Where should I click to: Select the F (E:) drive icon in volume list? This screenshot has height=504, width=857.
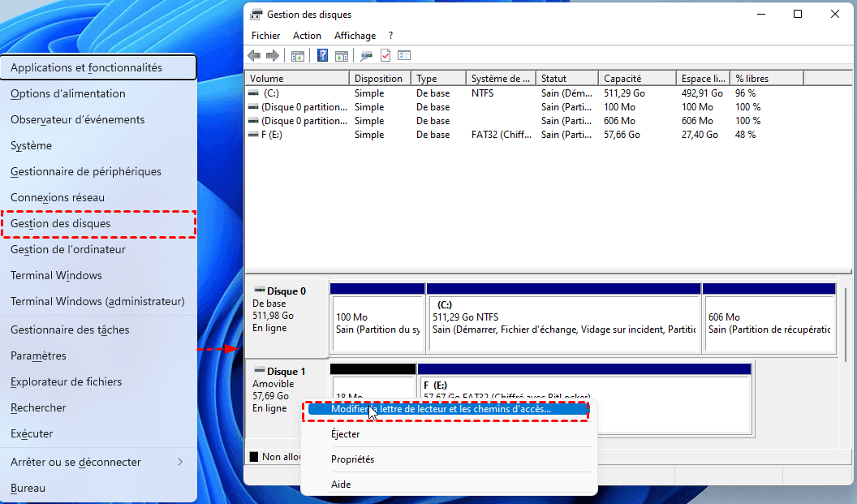click(253, 135)
